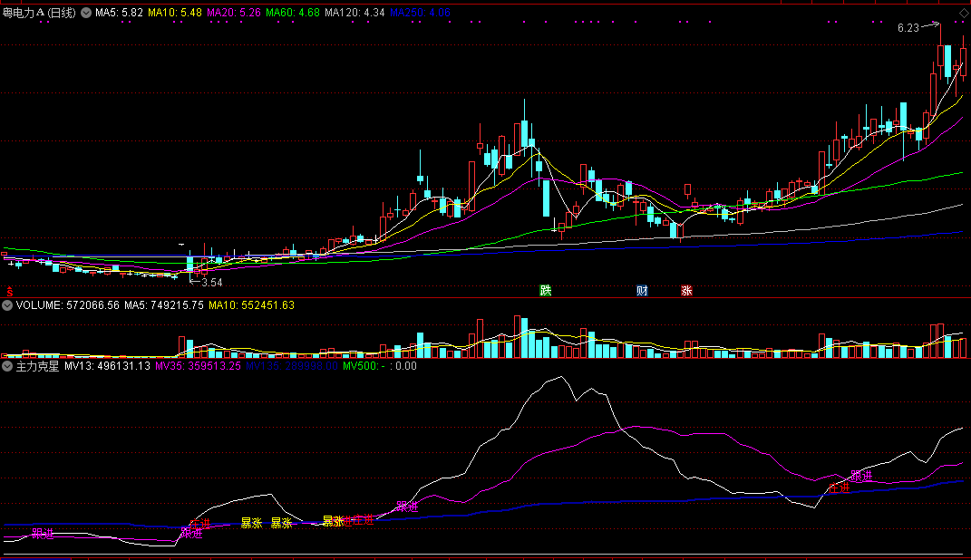The height and width of the screenshot is (560, 971).
Task: Click the rightmost pink 跟进 signal label
Action: click(x=861, y=476)
